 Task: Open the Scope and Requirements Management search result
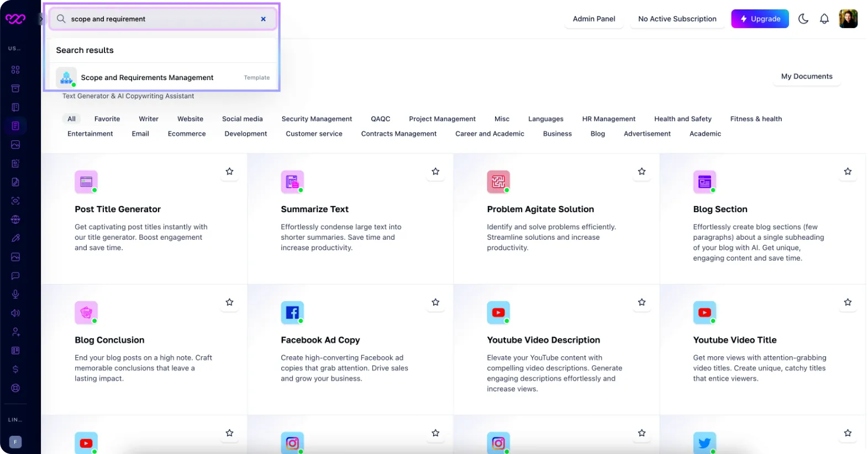click(x=163, y=77)
